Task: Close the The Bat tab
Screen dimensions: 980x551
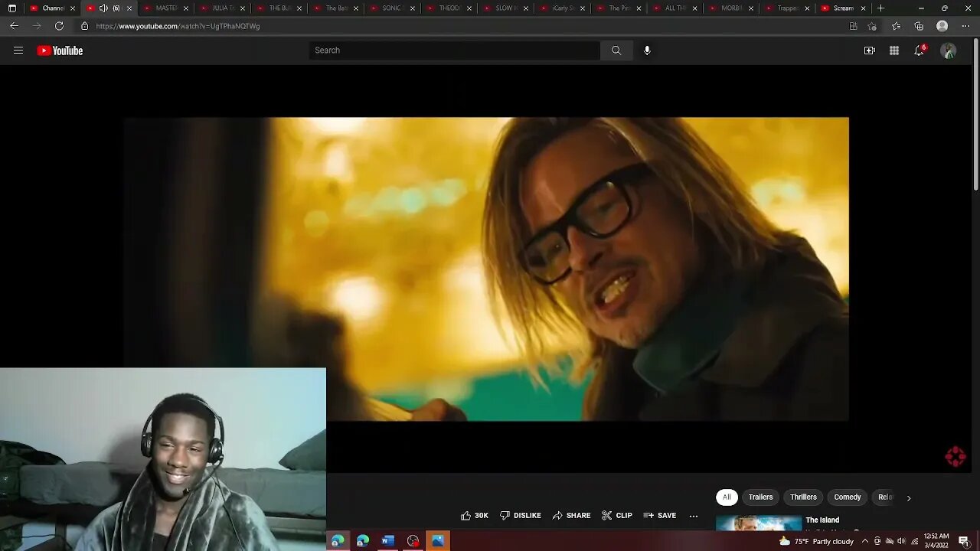Action: click(x=356, y=8)
